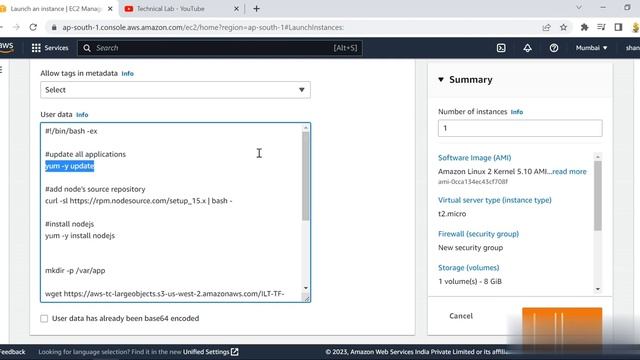This screenshot has width=640, height=360.
Task: Click the Feedback link in footer
Action: click(x=12, y=352)
